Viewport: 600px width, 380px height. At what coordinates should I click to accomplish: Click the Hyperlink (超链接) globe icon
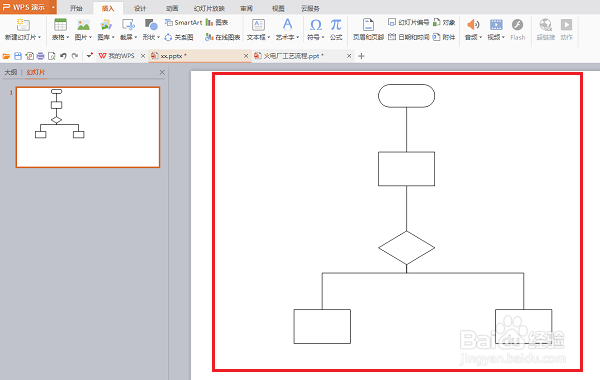[x=545, y=25]
